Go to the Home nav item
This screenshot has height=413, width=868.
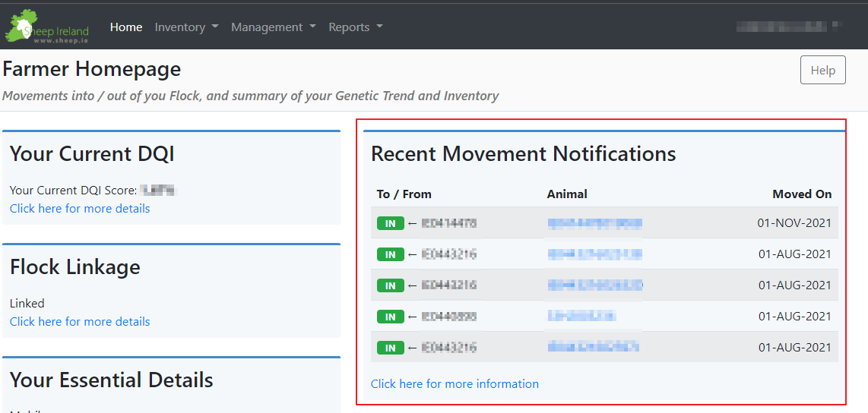pos(126,27)
